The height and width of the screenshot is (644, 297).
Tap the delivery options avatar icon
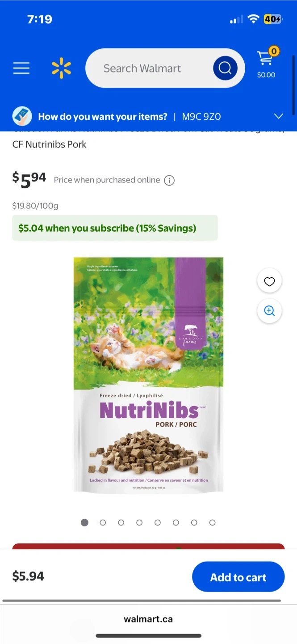tap(22, 116)
